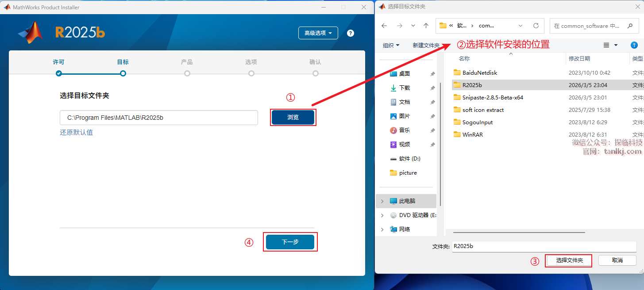Open 下载 in navigation pane
Image resolution: width=644 pixels, height=290 pixels.
[x=405, y=88]
